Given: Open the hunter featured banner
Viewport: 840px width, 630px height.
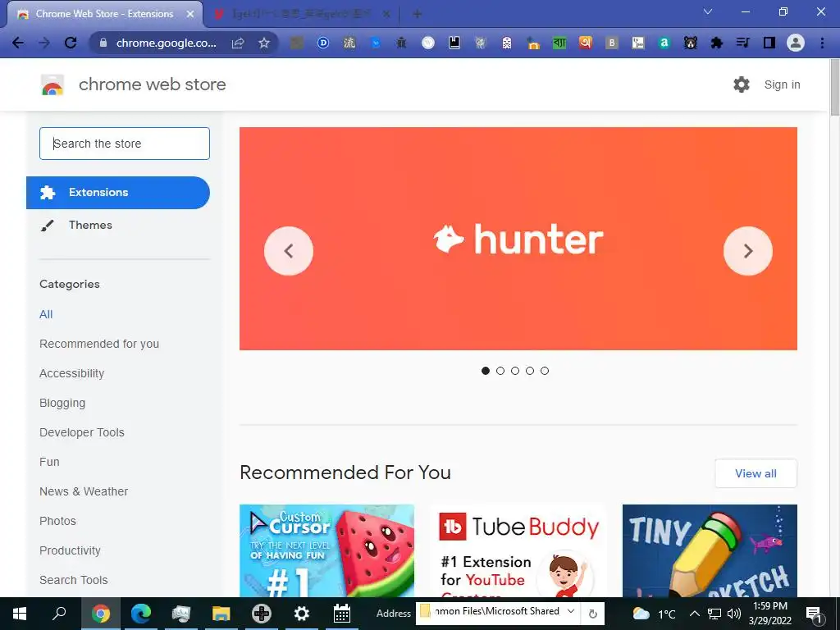Looking at the screenshot, I should (x=518, y=239).
